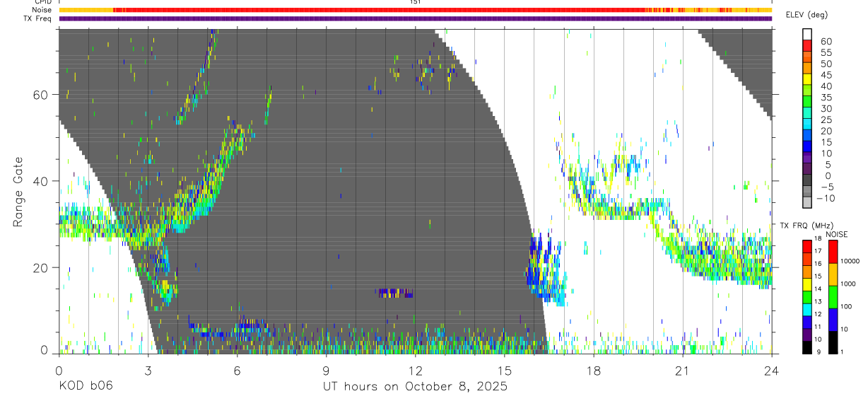Click the yellow swatch in TX FRQ legend
Image resolution: width=868 pixels, height=401 pixels.
[x=807, y=284]
